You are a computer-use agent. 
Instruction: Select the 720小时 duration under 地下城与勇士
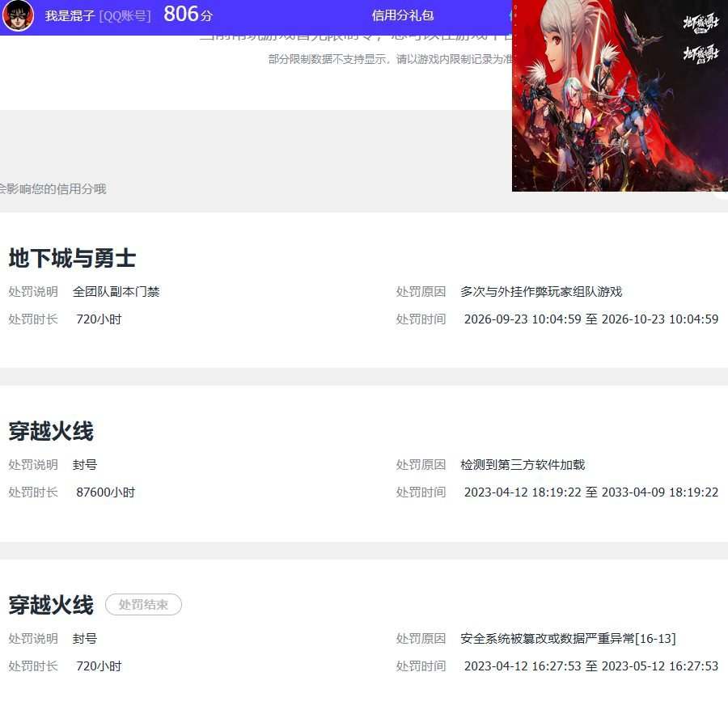(99, 319)
